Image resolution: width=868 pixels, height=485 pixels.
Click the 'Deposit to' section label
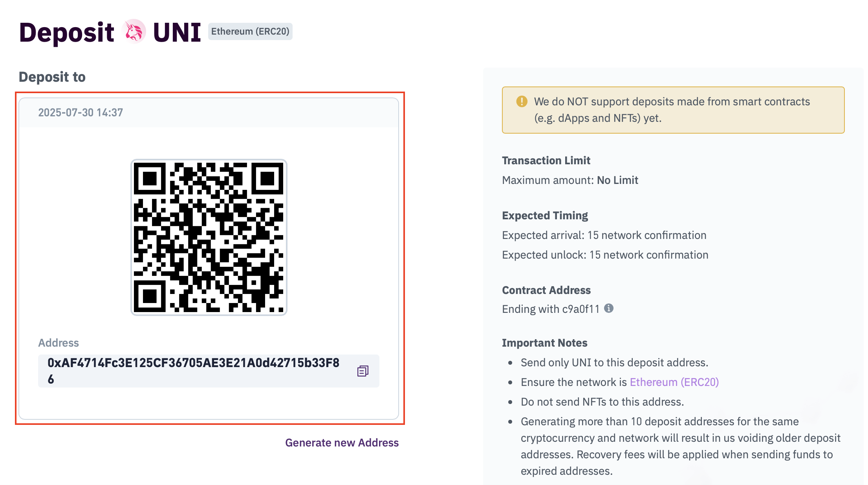click(x=52, y=77)
